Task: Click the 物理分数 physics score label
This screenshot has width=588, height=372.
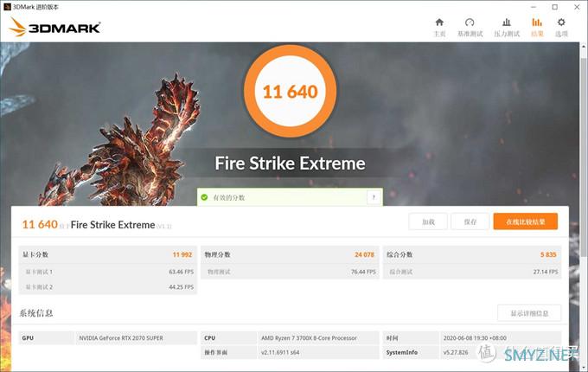Action: pyautogui.click(x=218, y=254)
